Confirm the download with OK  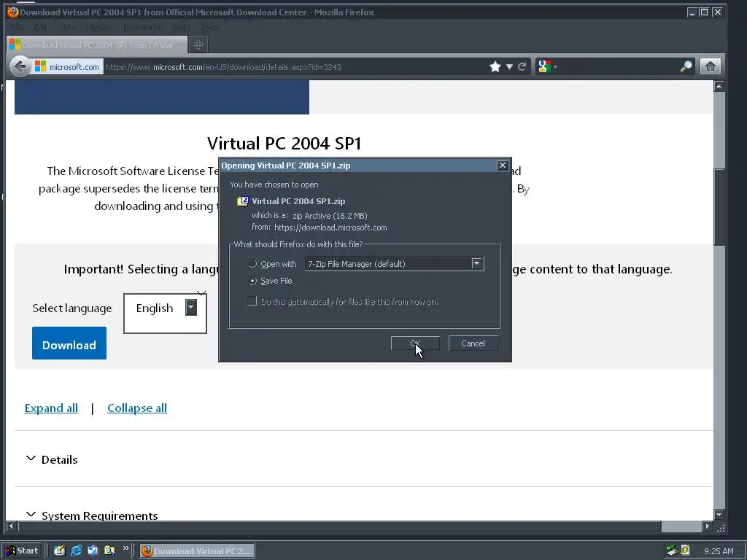tap(415, 343)
